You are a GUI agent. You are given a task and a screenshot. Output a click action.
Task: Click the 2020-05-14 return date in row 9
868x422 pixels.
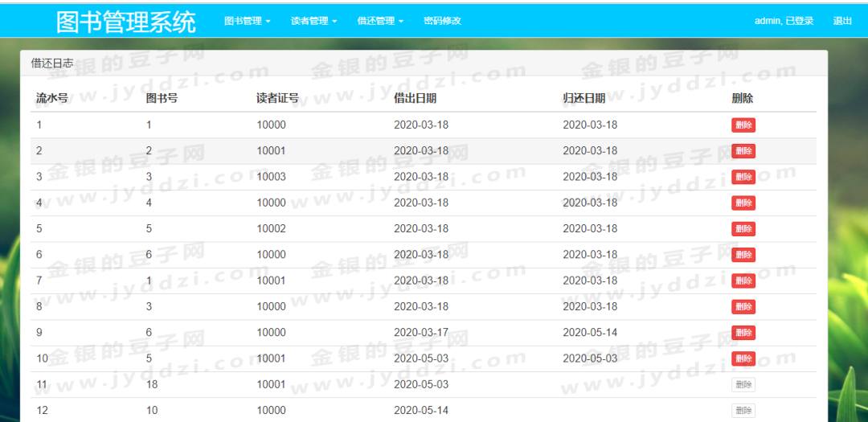[x=590, y=332]
